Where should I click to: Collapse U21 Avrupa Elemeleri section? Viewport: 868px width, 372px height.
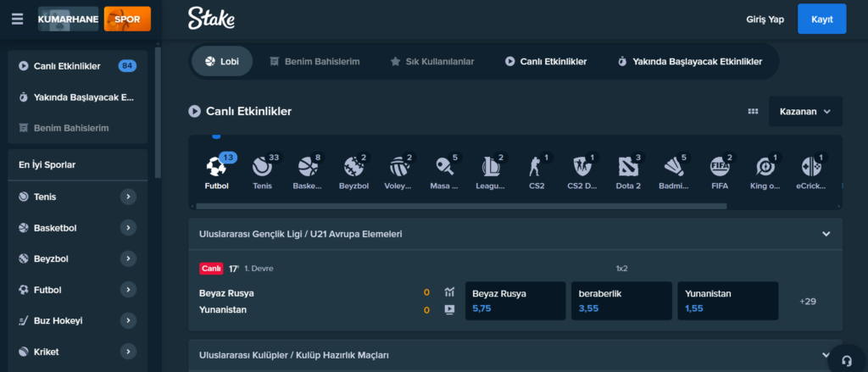pyautogui.click(x=826, y=234)
